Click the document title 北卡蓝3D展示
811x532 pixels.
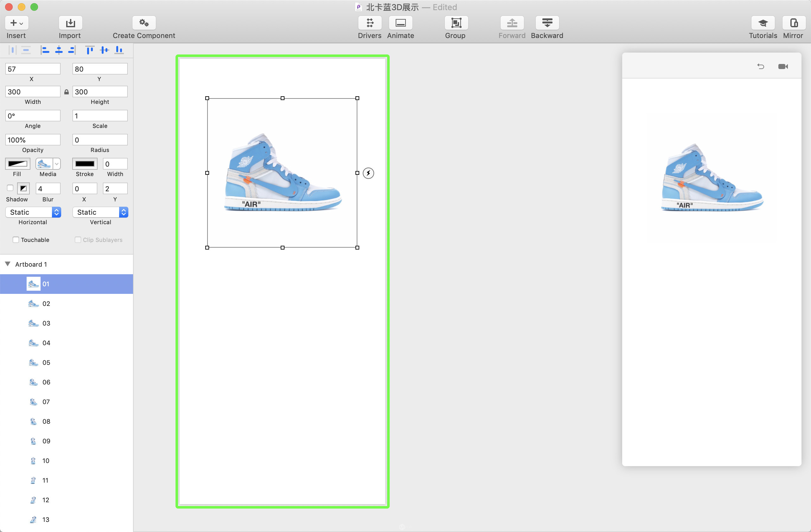pos(392,7)
